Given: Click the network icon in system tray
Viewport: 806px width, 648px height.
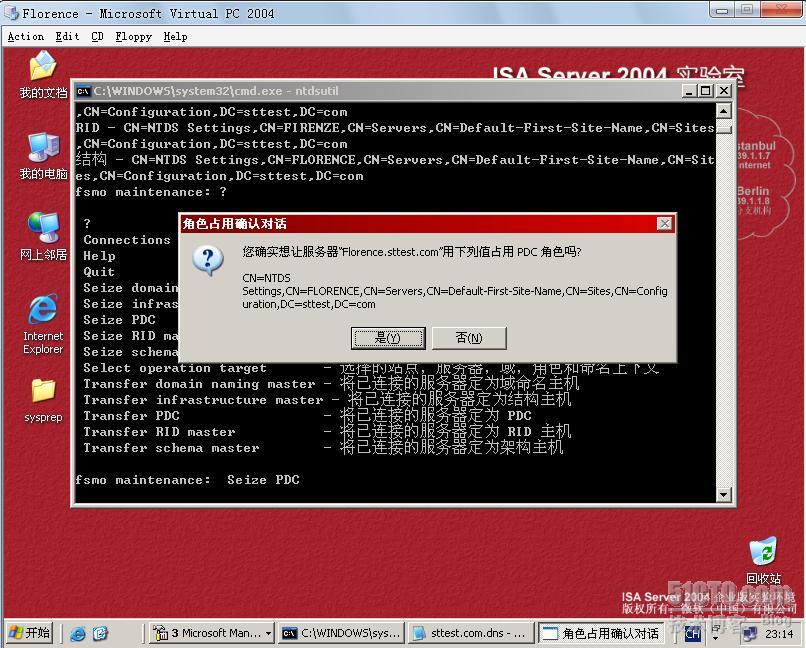Looking at the screenshot, I should click(x=749, y=634).
